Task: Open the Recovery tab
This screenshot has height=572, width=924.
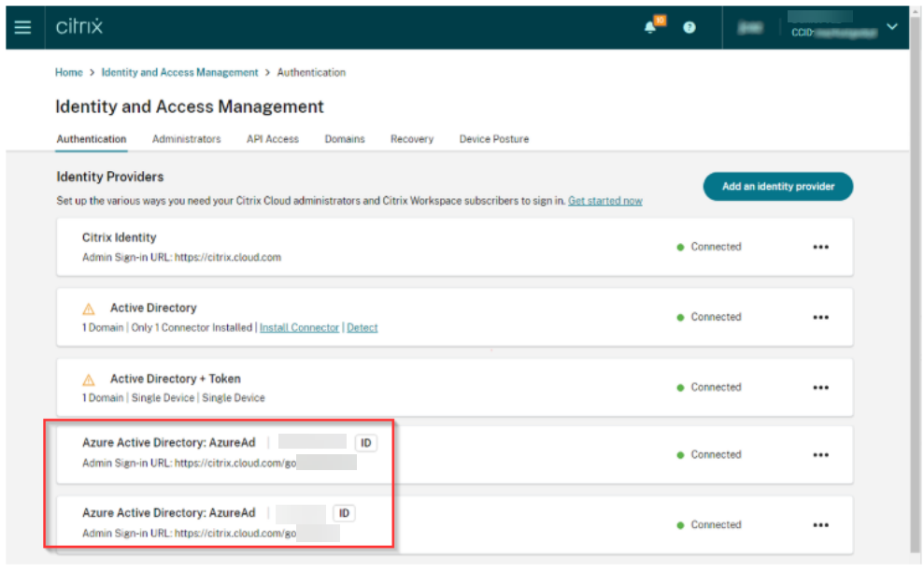Action: [x=412, y=139]
